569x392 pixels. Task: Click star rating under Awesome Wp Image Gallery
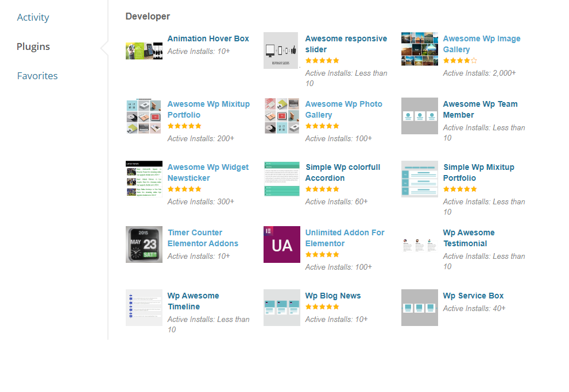459,60
